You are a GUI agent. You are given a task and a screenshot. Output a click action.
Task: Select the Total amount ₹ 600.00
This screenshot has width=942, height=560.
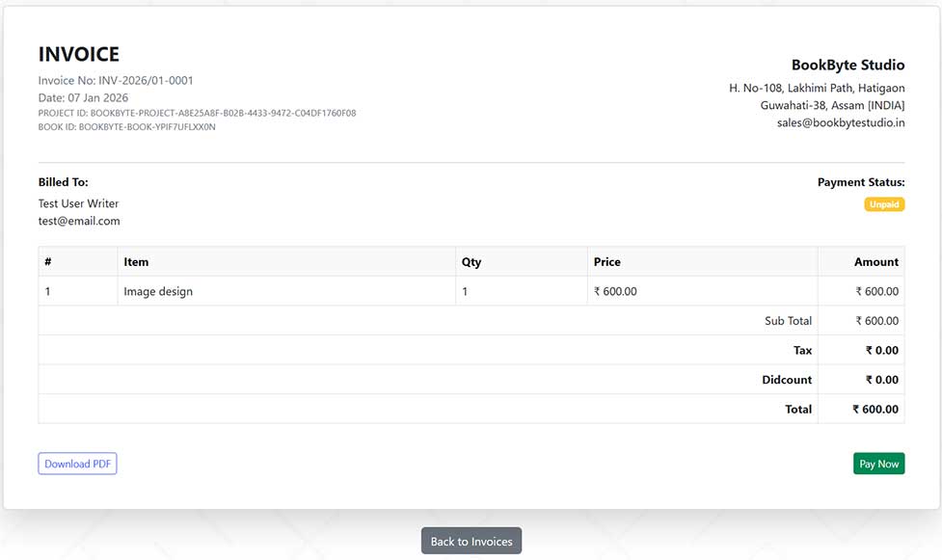(875, 409)
